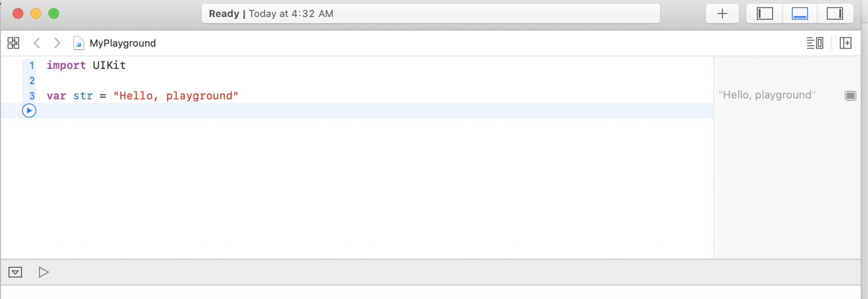Toggle the Inspectors right panel
Image resolution: width=868 pixels, height=299 pixels.
click(835, 14)
